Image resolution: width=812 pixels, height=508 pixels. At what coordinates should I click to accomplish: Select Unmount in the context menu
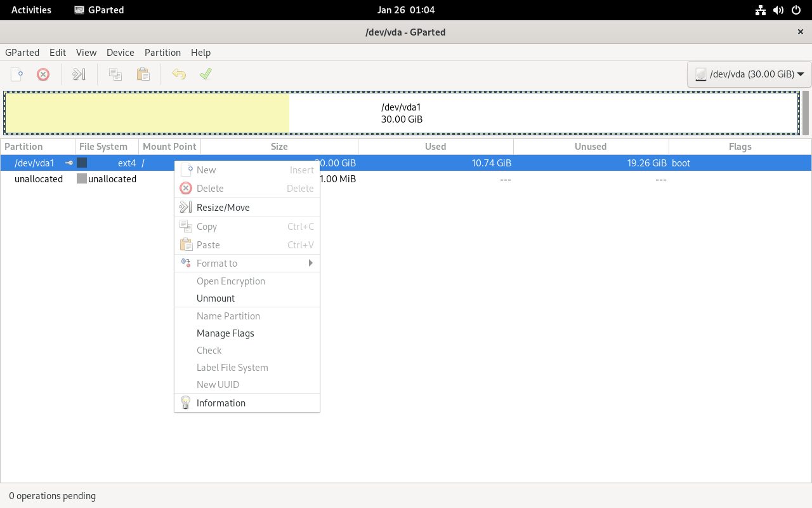216,298
